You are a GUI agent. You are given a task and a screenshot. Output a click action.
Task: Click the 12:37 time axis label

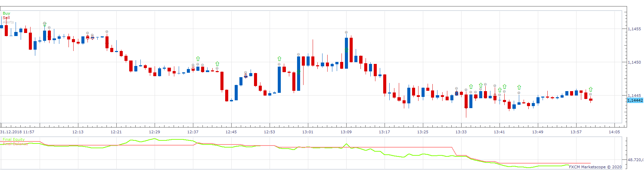[193, 132]
